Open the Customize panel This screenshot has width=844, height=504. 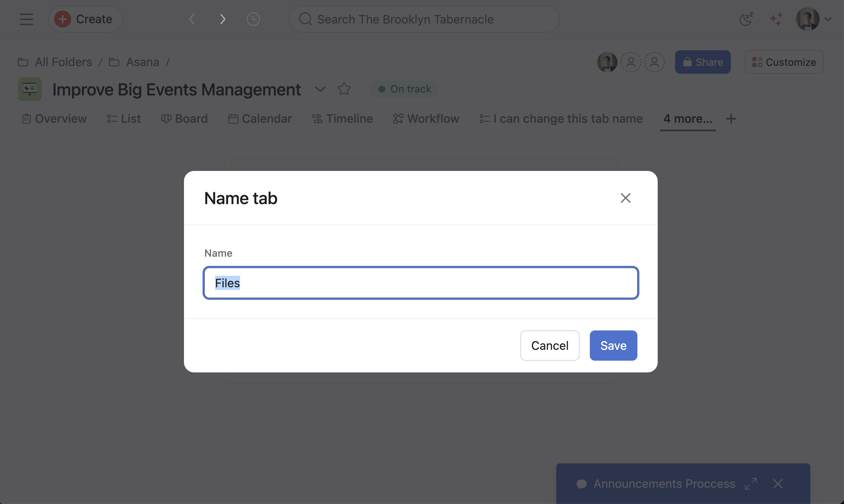click(x=784, y=62)
